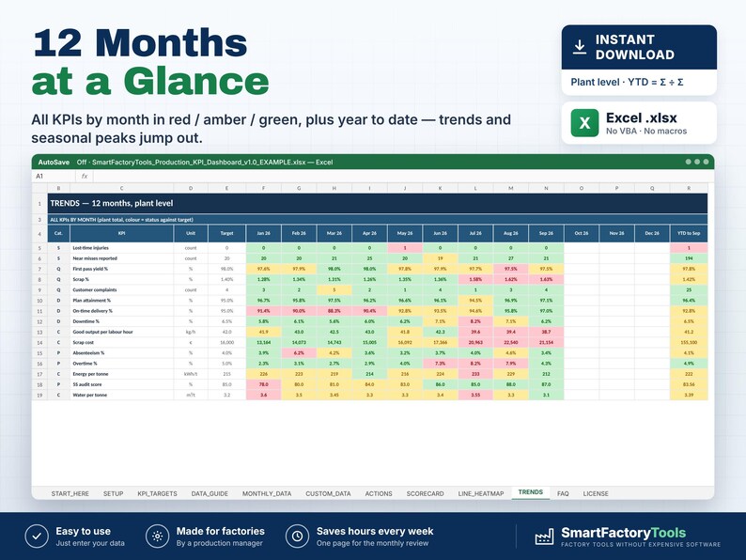The image size is (746, 560).
Task: Select column F header
Action: pos(264,189)
